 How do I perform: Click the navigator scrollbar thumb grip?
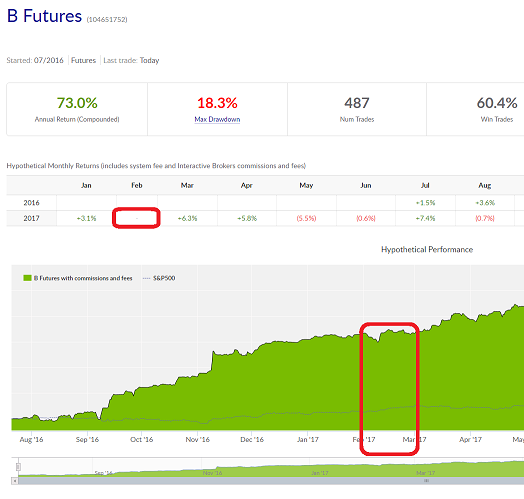pyautogui.click(x=426, y=481)
